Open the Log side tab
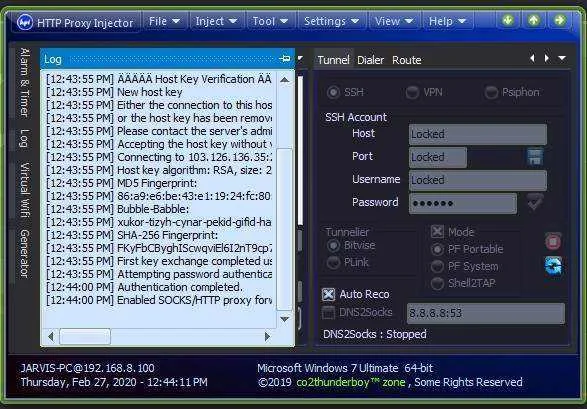Image resolution: width=587 pixels, height=409 pixels. 24,138
